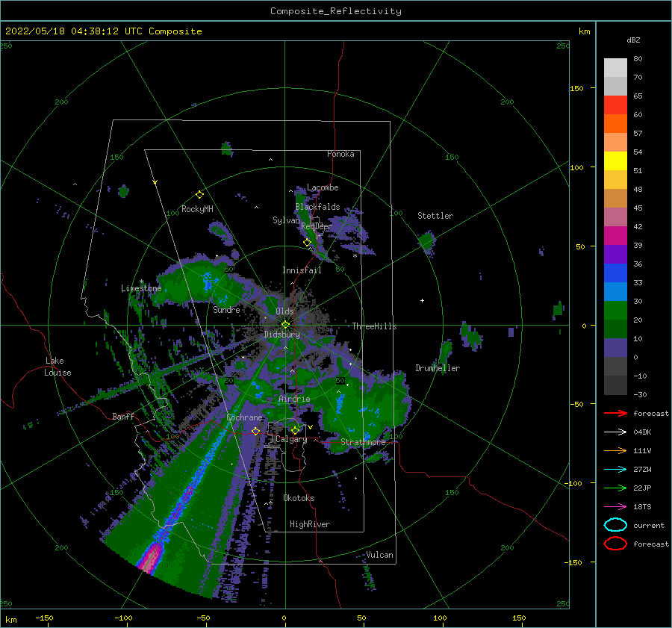
Task: Click the Lake Louise label
Action: tap(57, 367)
